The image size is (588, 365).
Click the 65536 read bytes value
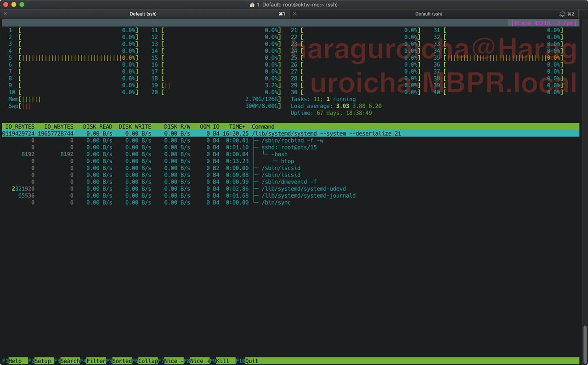(26, 195)
